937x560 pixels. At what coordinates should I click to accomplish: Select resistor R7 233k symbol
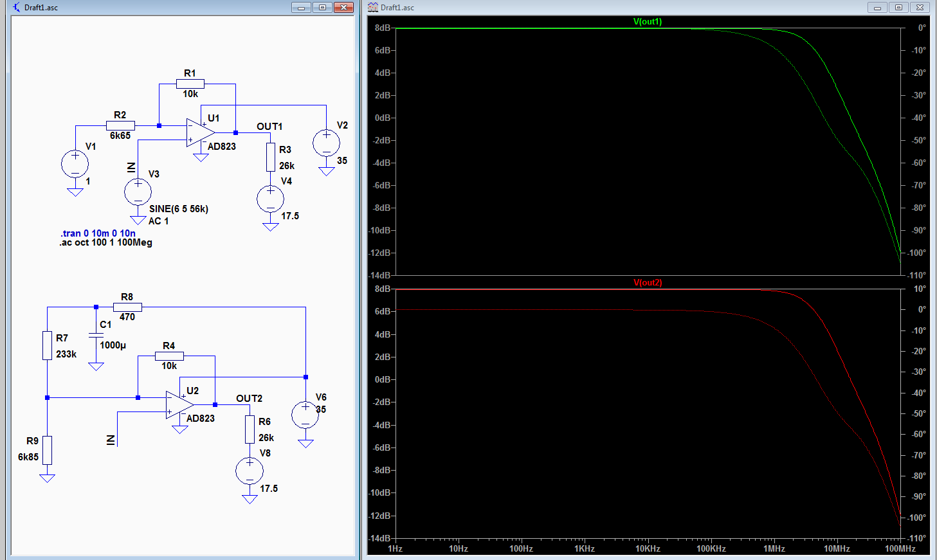[47, 345]
